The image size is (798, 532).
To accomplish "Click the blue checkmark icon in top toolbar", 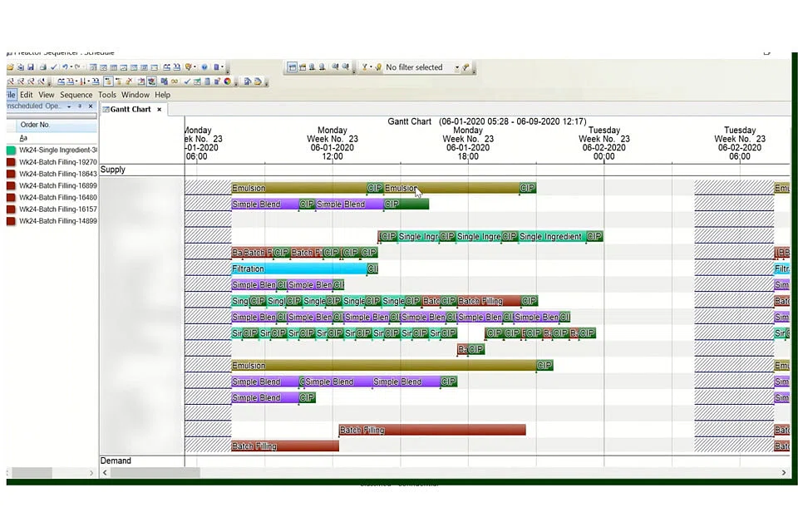I will (53, 67).
